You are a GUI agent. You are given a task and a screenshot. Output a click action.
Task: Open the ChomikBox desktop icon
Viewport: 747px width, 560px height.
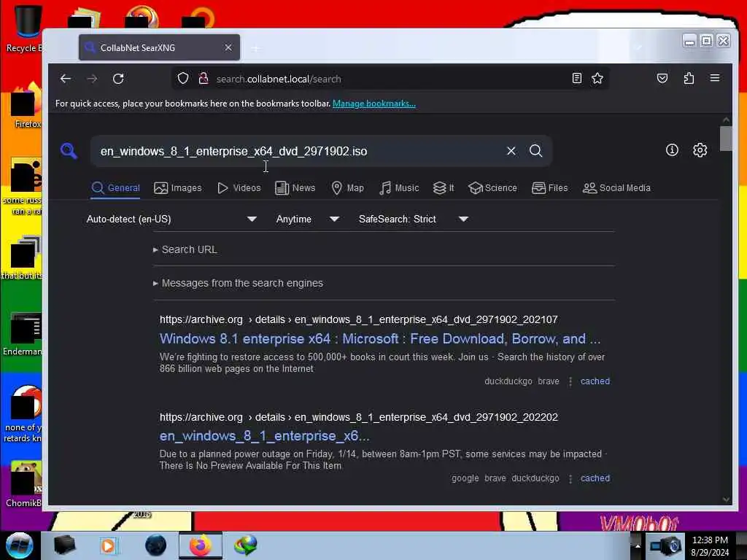tap(24, 484)
